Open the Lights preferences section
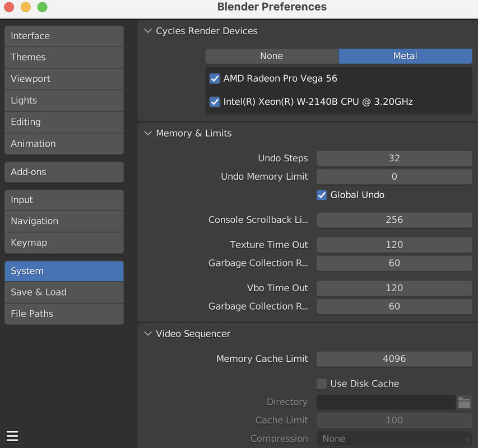478x448 pixels. point(64,100)
